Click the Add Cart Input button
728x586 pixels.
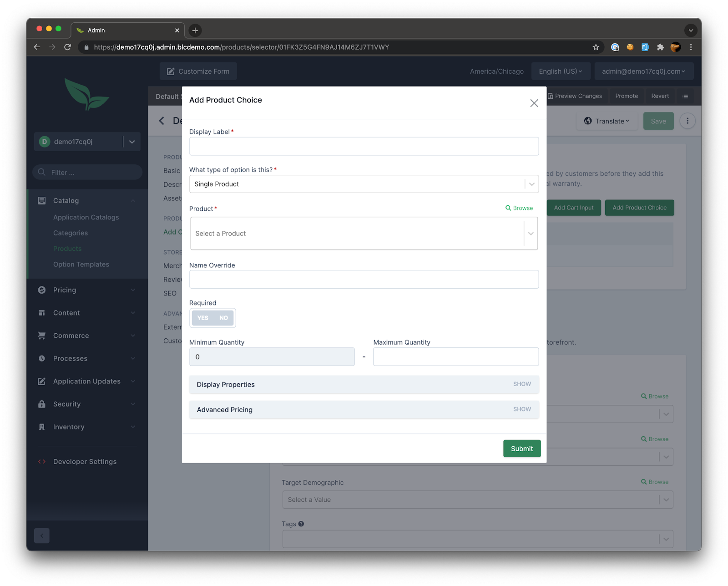(x=574, y=208)
